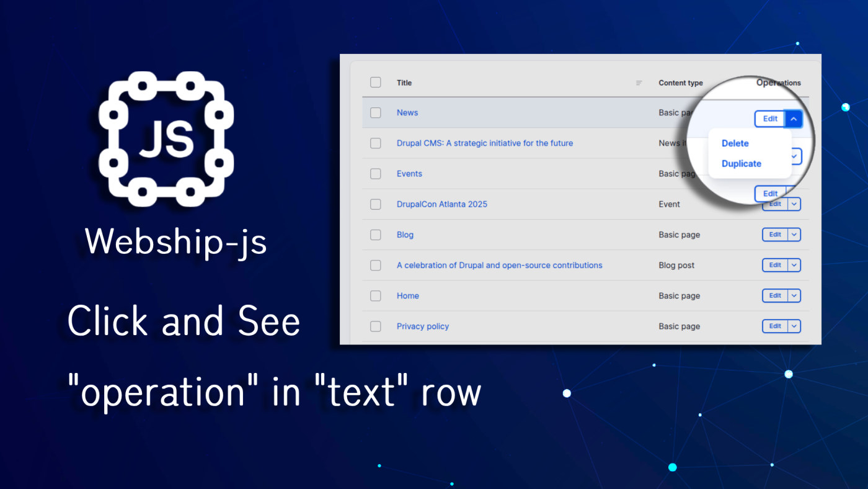Open 'Drupal CMS: A strategic initiative for the future'
Viewport: 868px width, 489px height.
pos(485,143)
